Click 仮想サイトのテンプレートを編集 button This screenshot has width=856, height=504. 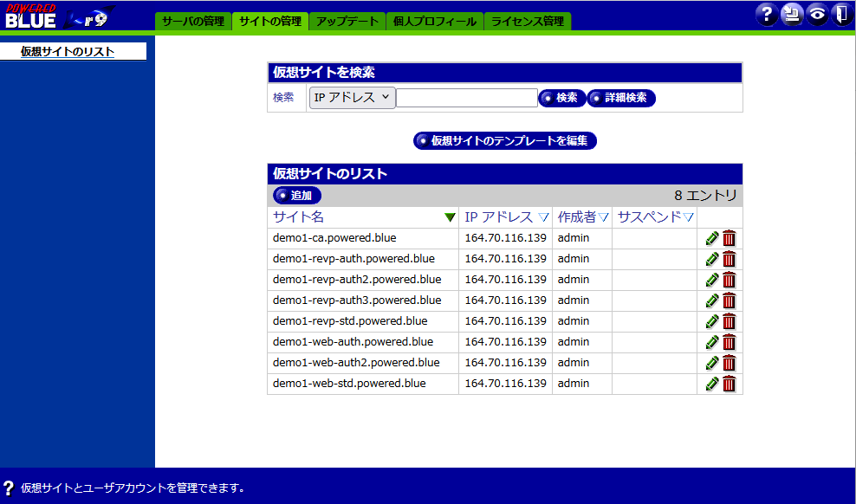tap(505, 141)
